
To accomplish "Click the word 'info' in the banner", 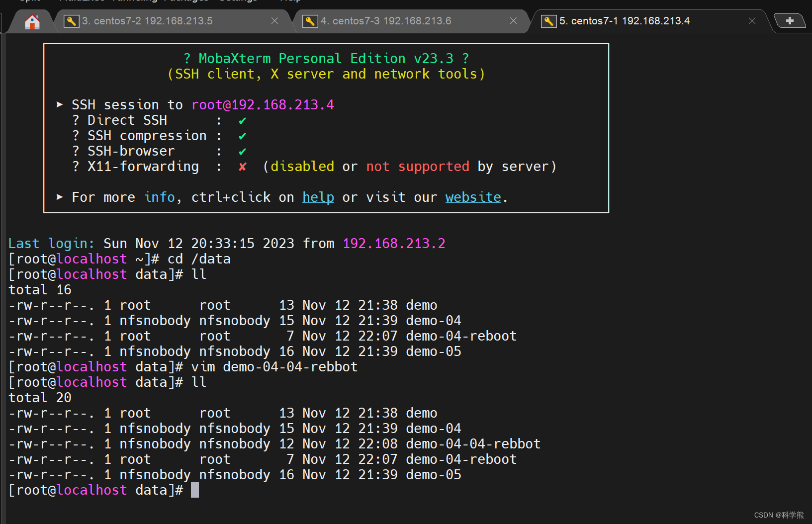I will (160, 197).
